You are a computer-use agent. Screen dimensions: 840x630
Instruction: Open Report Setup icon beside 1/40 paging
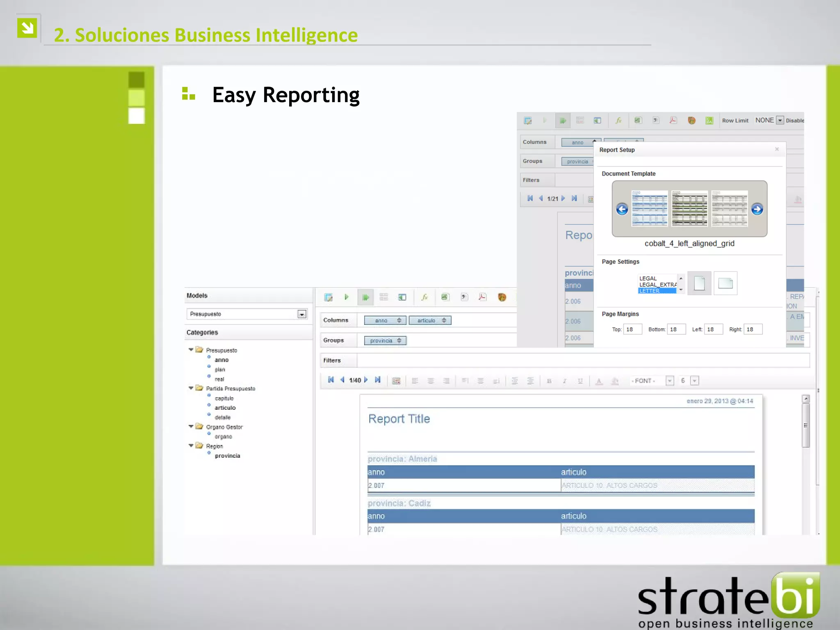point(396,381)
